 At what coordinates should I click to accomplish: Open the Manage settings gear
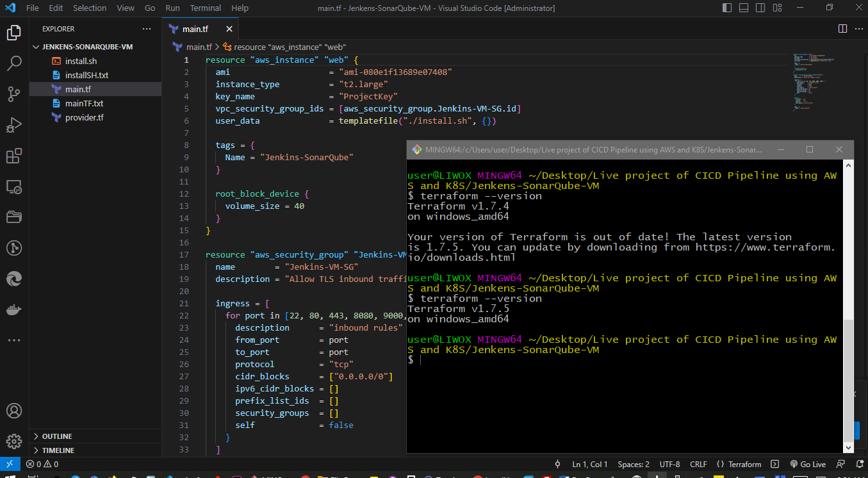click(14, 441)
